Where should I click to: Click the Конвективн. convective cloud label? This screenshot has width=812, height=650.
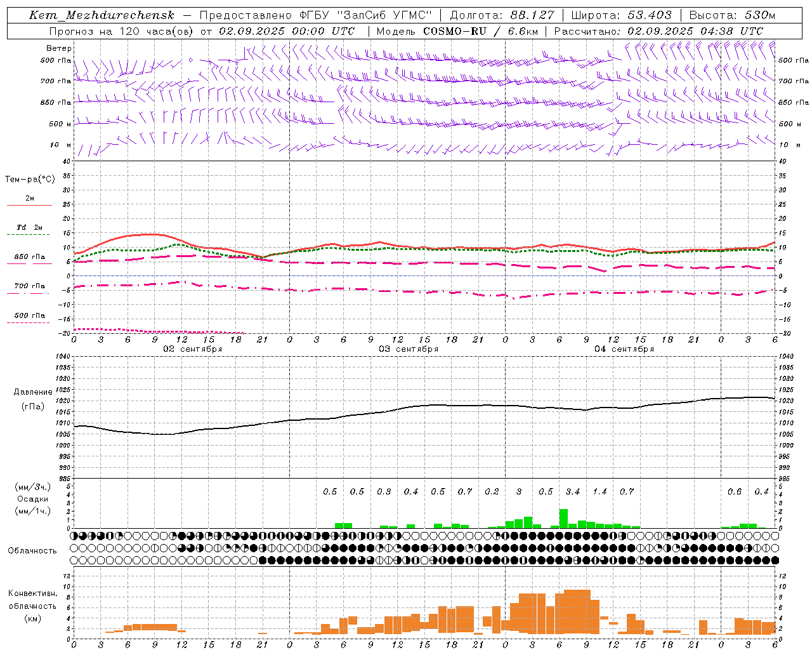click(33, 594)
